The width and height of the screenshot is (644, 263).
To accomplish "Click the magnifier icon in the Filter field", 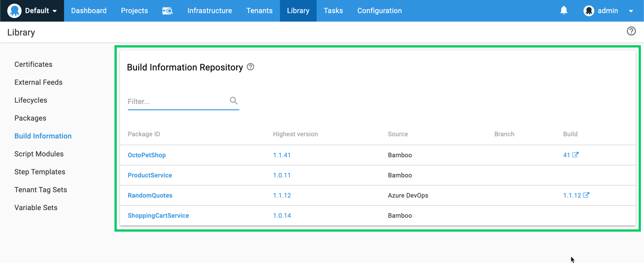I will (233, 101).
